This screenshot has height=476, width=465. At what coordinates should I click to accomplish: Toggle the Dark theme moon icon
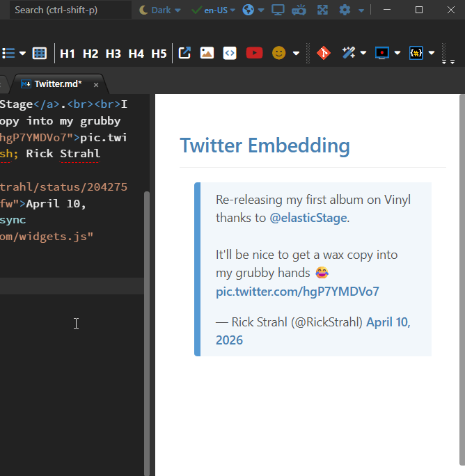tap(143, 10)
